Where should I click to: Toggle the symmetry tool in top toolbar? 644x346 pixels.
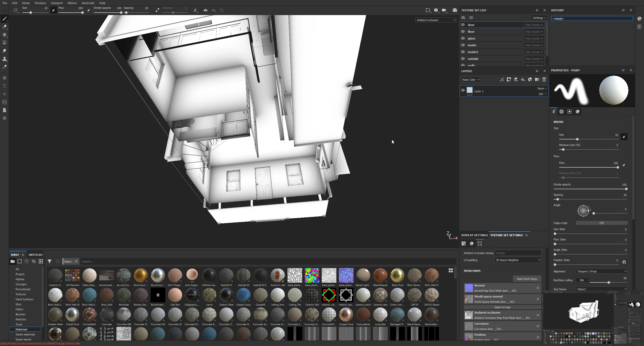pyautogui.click(x=206, y=10)
